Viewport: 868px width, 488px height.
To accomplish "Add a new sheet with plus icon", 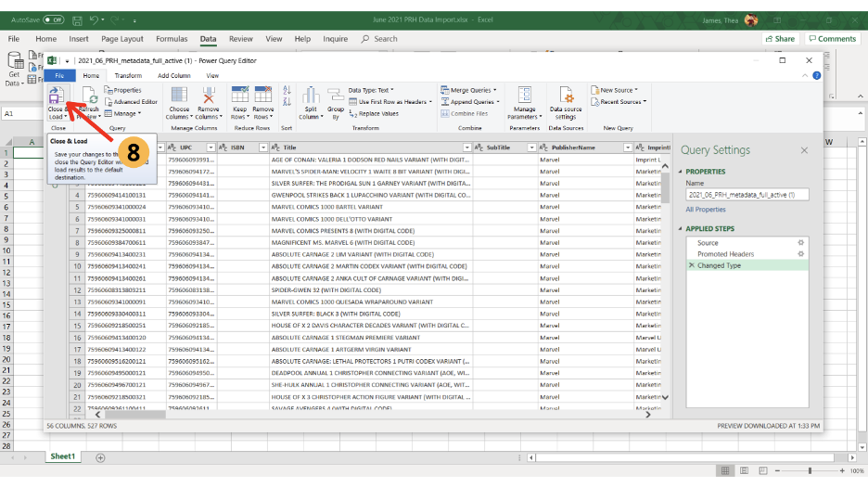I will pyautogui.click(x=100, y=457).
